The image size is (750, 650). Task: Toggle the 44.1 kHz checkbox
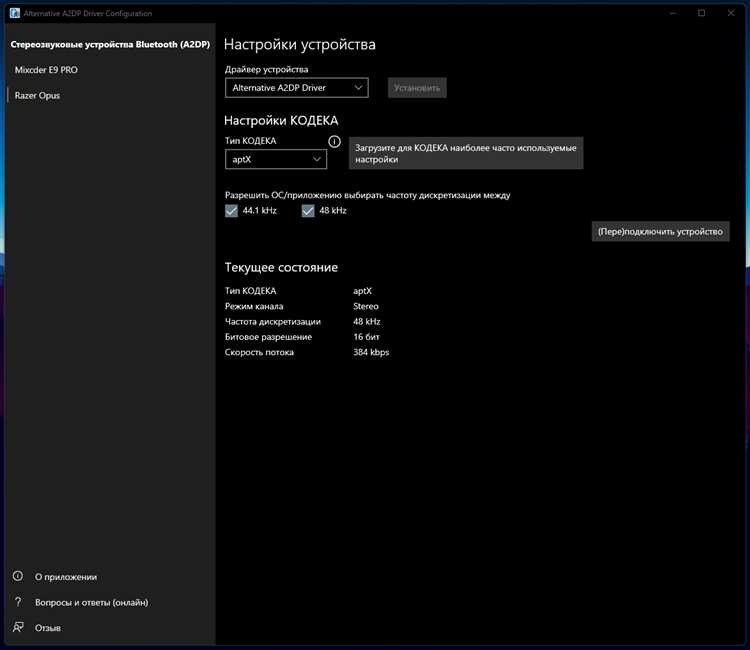231,210
